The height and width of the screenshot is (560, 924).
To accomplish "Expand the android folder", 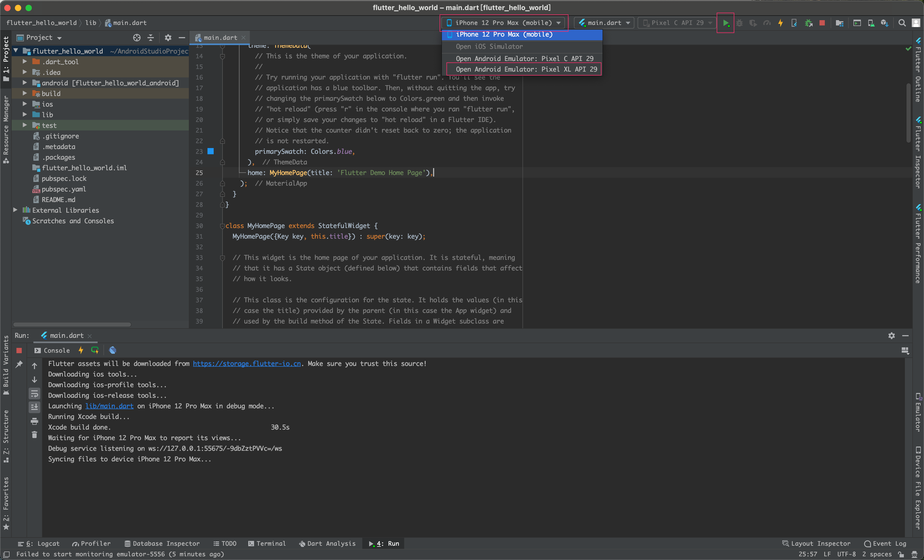I will (x=25, y=82).
